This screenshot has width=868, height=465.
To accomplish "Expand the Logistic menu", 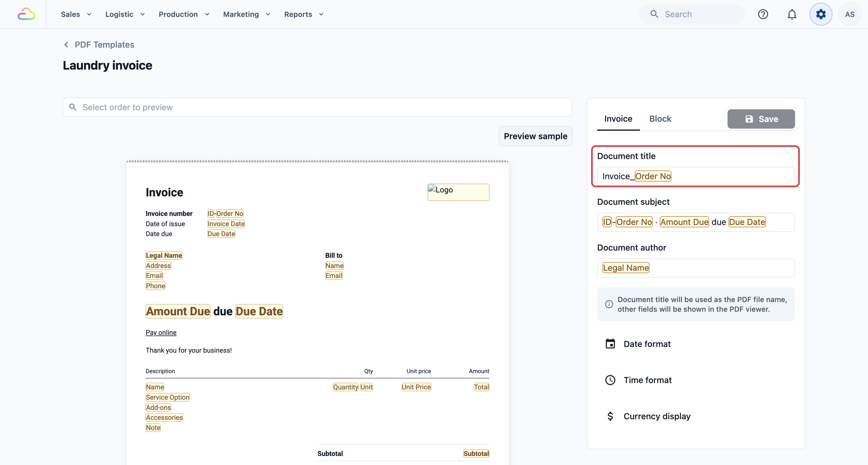I will coord(125,14).
